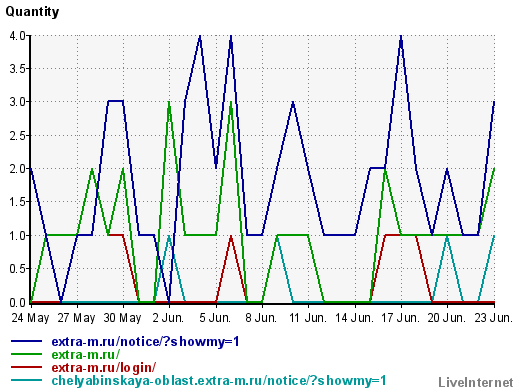Click the 11 Jun. date label

[x=308, y=318]
